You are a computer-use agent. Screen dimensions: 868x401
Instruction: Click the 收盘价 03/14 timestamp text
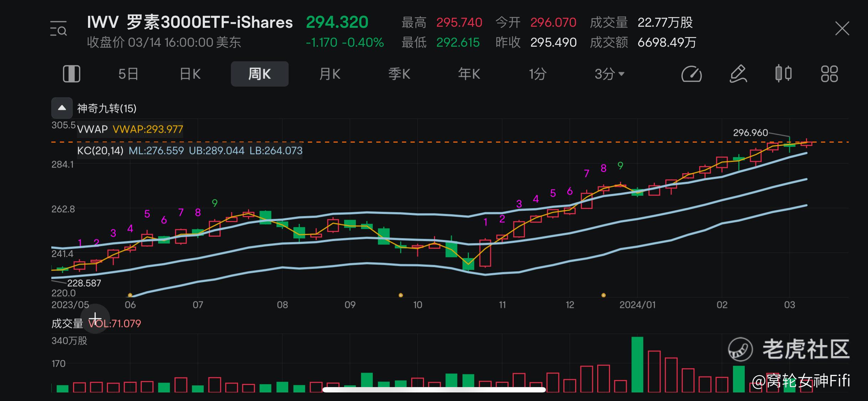pos(164,42)
